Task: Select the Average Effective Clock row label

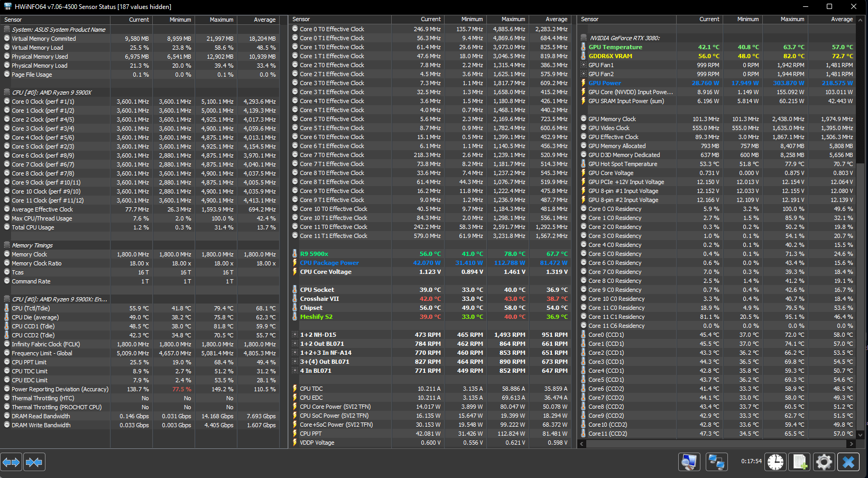Action: click(42, 209)
